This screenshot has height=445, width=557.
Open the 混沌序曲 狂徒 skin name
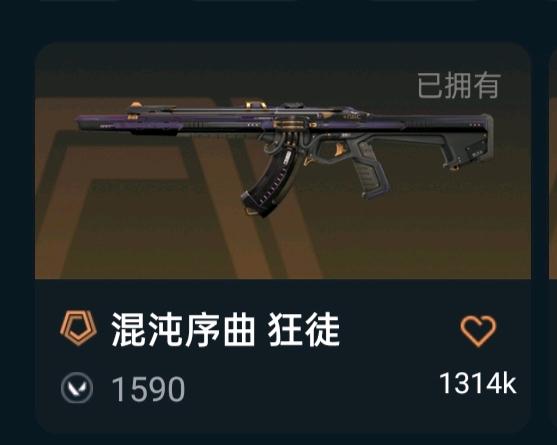point(226,330)
